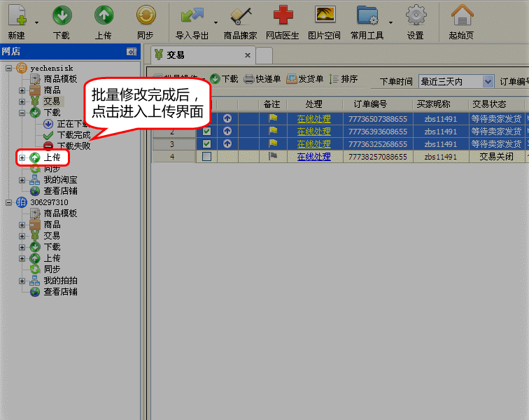Check the row 4 checkbox
The height and width of the screenshot is (420, 529).
tap(207, 157)
